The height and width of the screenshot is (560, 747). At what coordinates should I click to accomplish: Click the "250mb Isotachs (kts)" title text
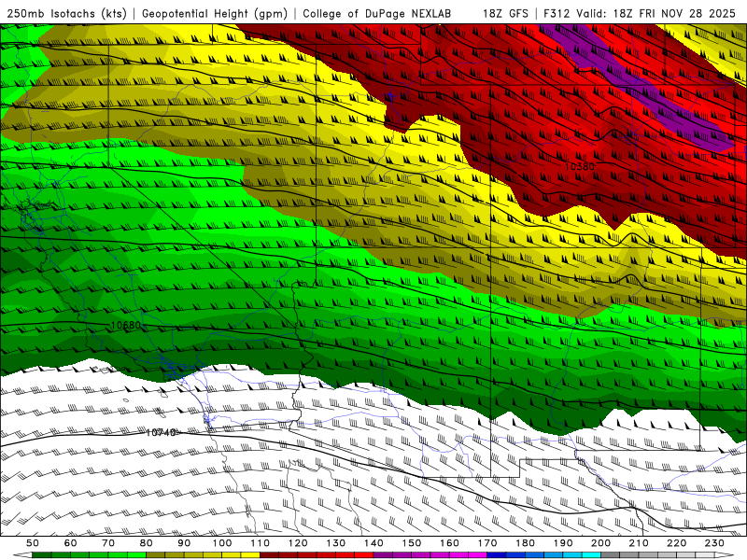coord(66,14)
